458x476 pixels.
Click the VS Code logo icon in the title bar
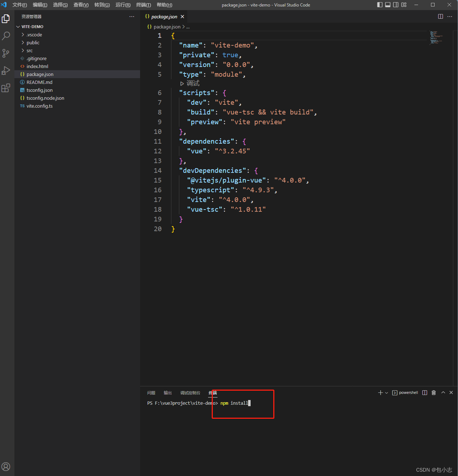coord(4,5)
